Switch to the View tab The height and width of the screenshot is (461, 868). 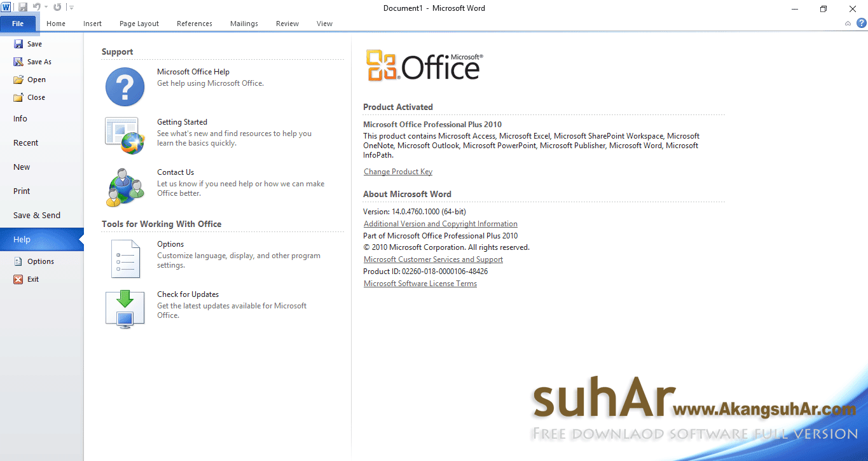324,24
